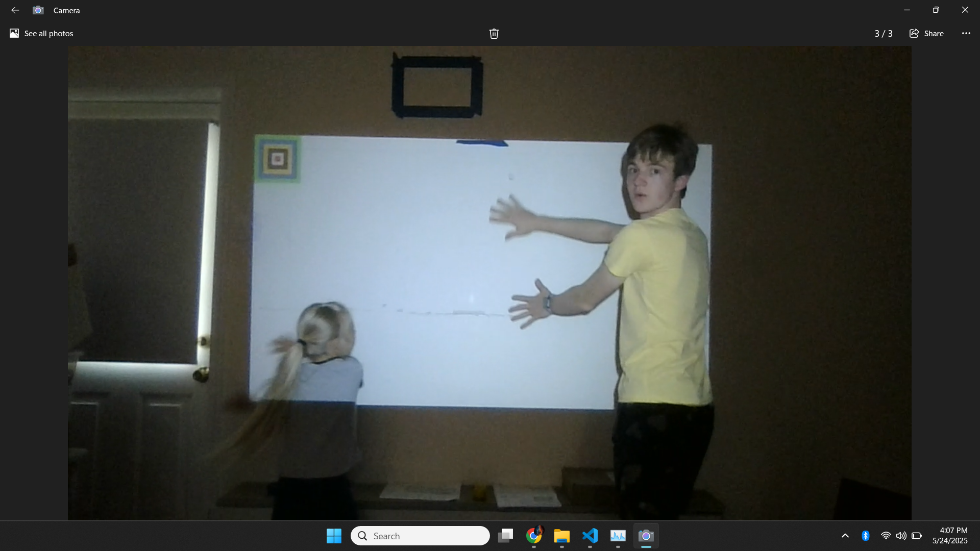Viewport: 980px width, 551px height.
Task: Open Task View
Action: click(x=506, y=536)
